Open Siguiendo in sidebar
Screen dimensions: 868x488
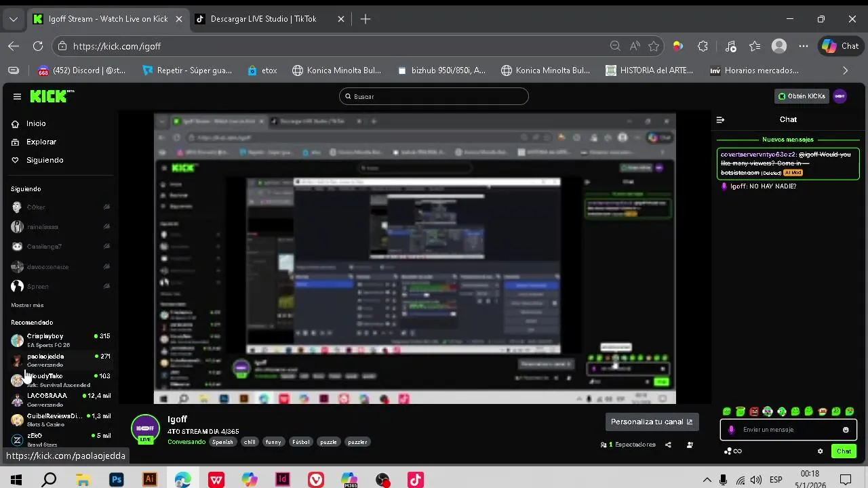point(45,160)
